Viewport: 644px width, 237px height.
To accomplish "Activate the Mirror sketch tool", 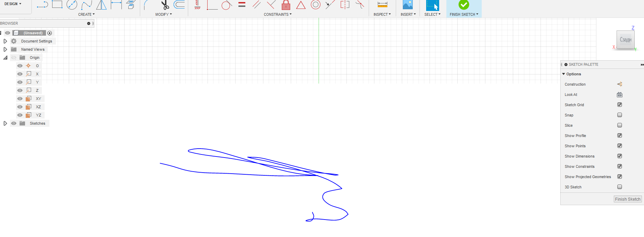I will point(101,4).
